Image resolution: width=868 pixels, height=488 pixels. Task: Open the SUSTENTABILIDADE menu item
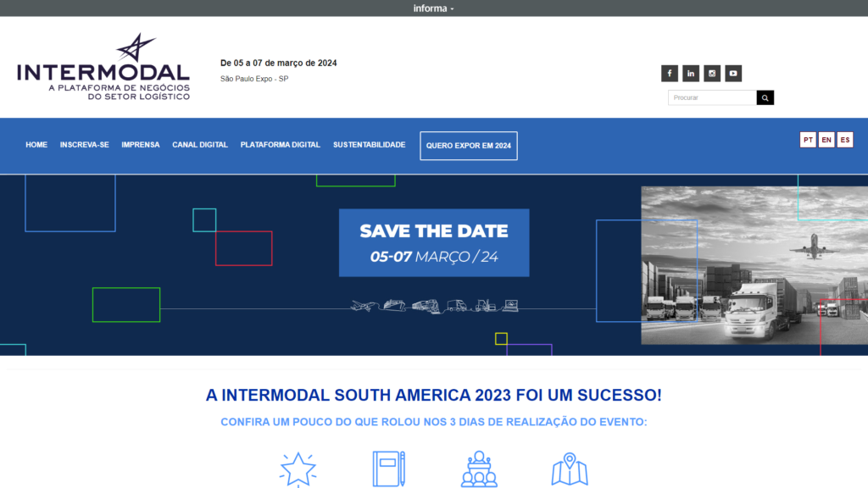(x=370, y=145)
